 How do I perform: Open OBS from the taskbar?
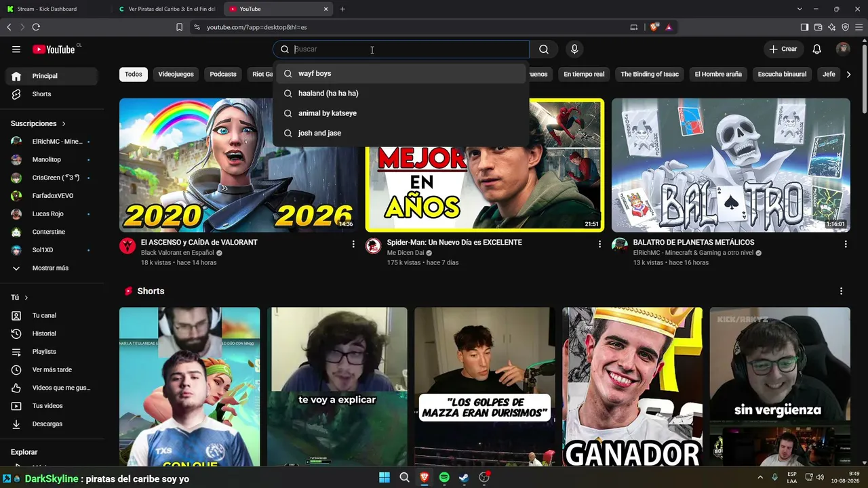[484, 477]
